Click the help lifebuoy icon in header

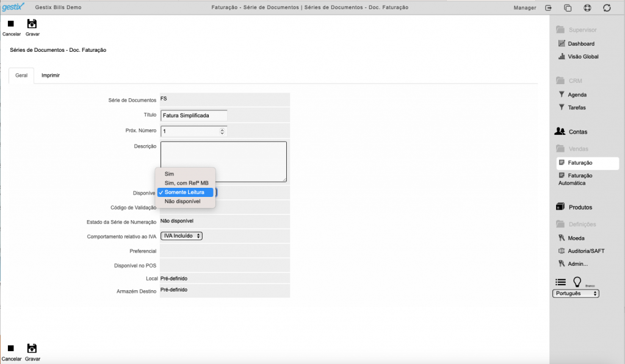[588, 7]
